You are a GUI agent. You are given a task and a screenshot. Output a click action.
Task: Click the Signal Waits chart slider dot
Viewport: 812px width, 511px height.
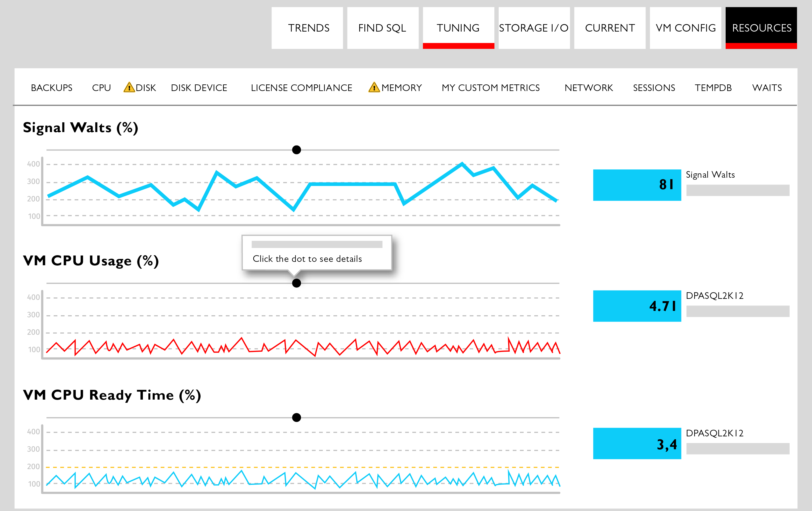(x=296, y=150)
